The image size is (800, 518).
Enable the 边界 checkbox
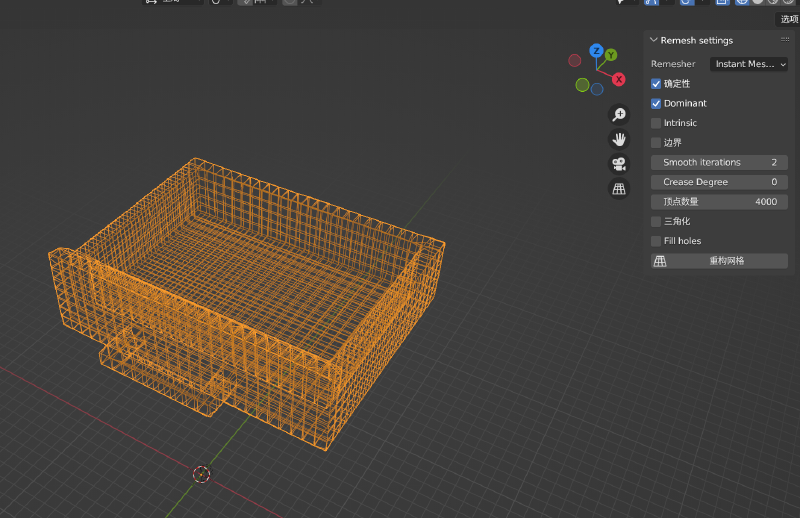click(656, 143)
